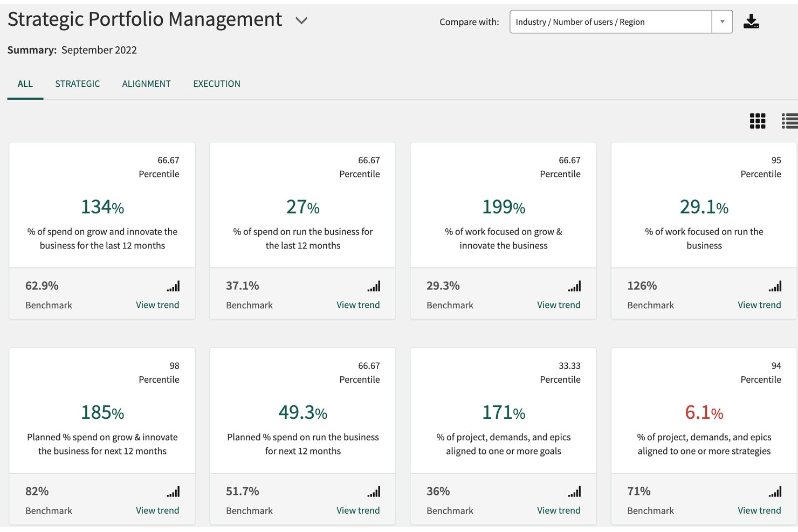View trend for work focused on grow & innovate

[559, 305]
